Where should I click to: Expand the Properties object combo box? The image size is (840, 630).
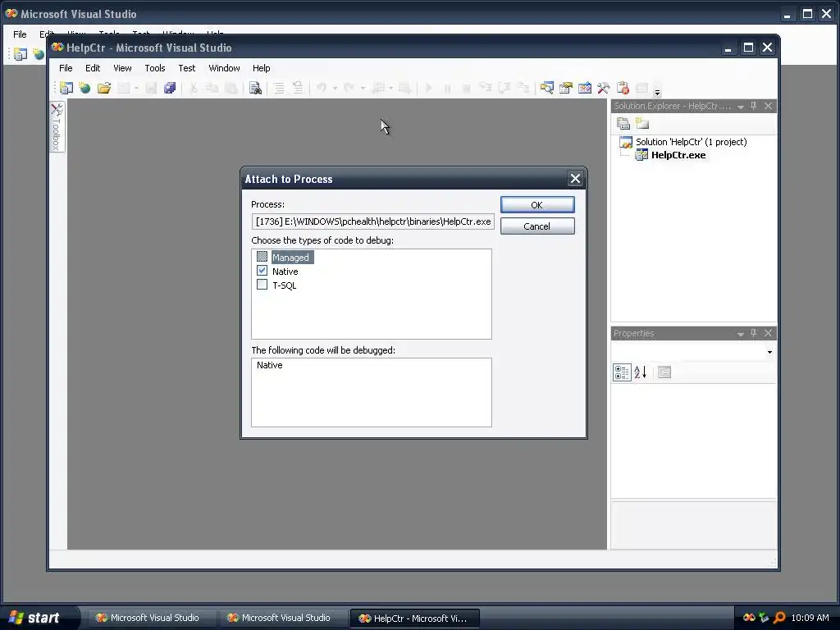point(769,352)
